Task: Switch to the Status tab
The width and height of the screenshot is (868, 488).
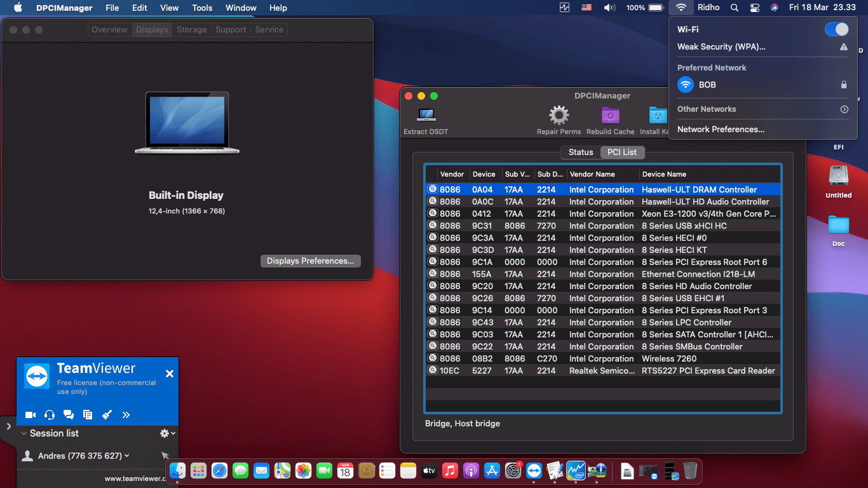Action: point(580,152)
